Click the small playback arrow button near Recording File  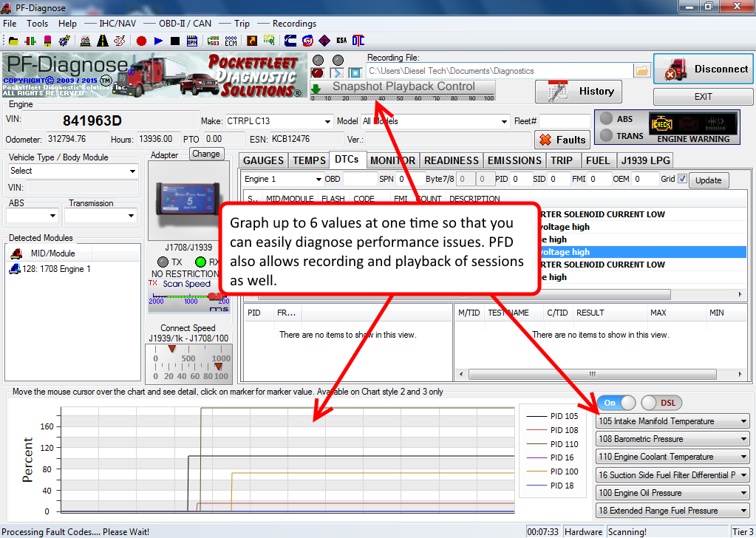pyautogui.click(x=336, y=73)
